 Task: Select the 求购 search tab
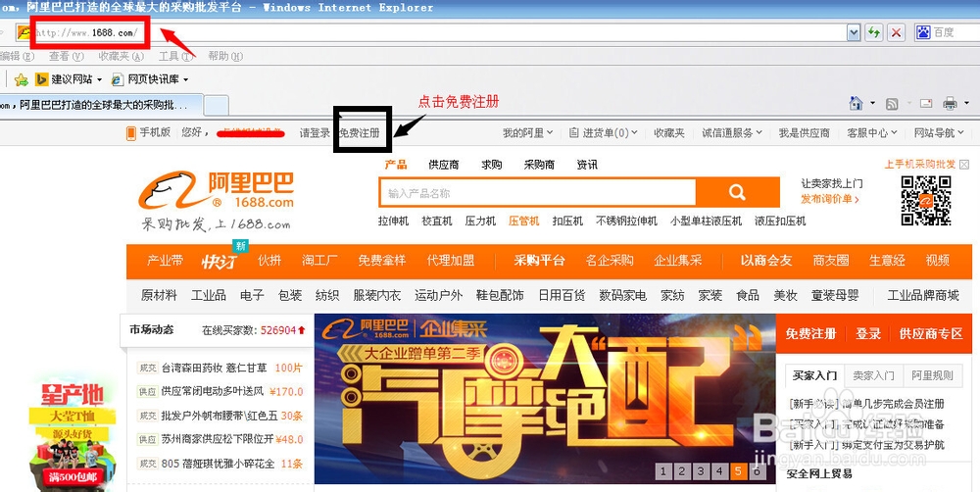click(x=491, y=165)
